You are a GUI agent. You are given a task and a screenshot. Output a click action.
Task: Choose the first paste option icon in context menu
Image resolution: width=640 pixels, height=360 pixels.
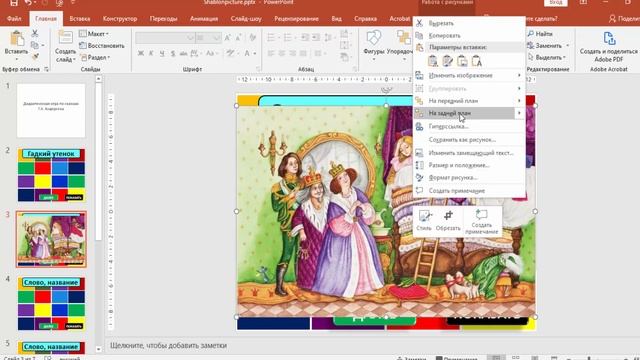click(433, 61)
